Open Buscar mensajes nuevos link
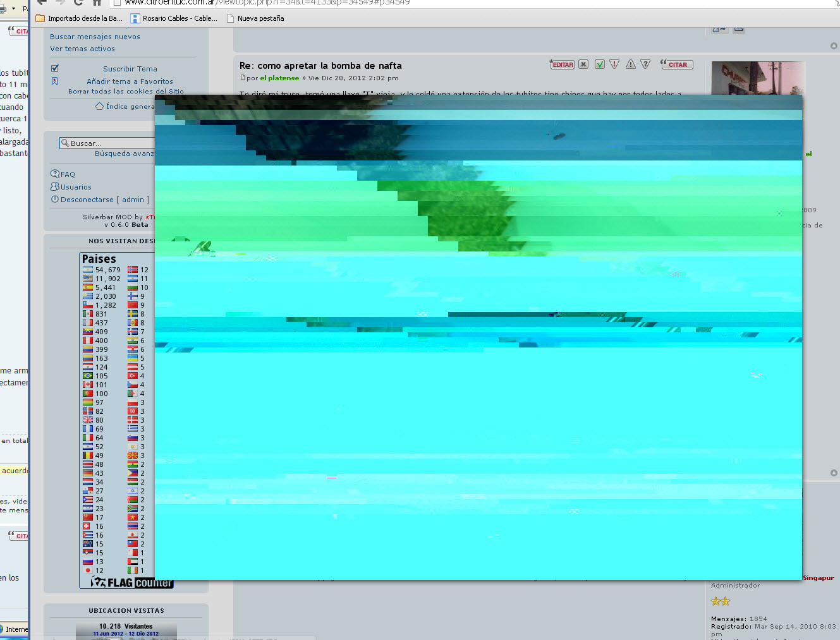The height and width of the screenshot is (640, 840). click(95, 37)
